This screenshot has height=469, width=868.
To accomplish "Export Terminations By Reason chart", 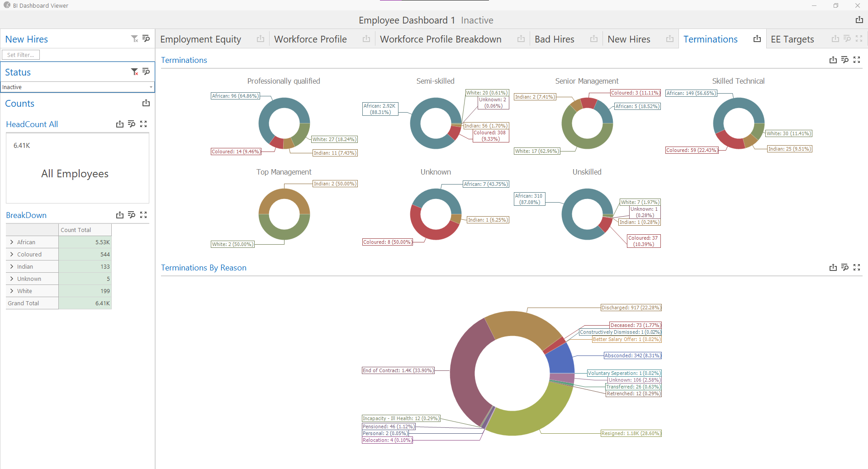I will coord(833,267).
